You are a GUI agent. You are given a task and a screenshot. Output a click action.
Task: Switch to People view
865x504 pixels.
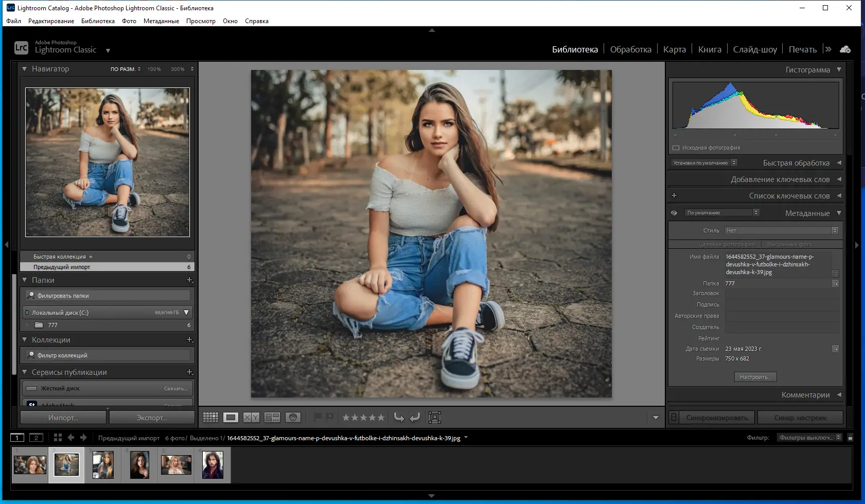[293, 417]
